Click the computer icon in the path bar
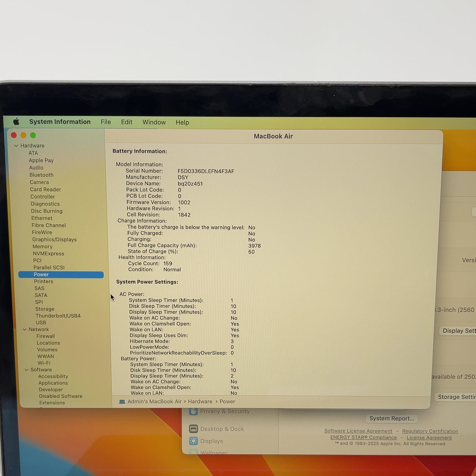476x476 pixels. tap(122, 401)
